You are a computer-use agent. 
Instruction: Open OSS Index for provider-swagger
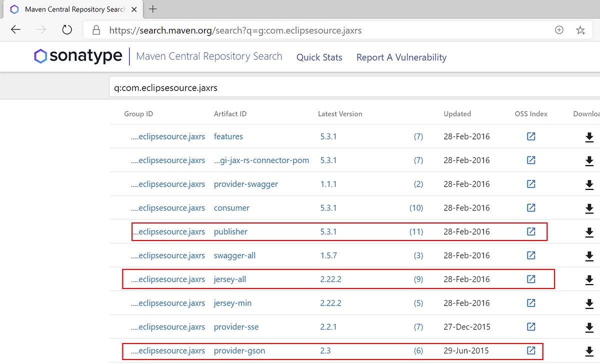531,184
